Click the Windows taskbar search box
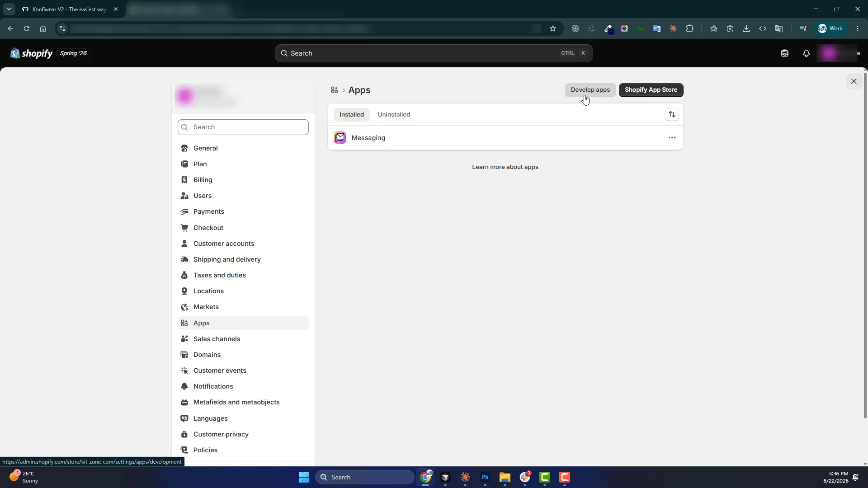 point(364,477)
